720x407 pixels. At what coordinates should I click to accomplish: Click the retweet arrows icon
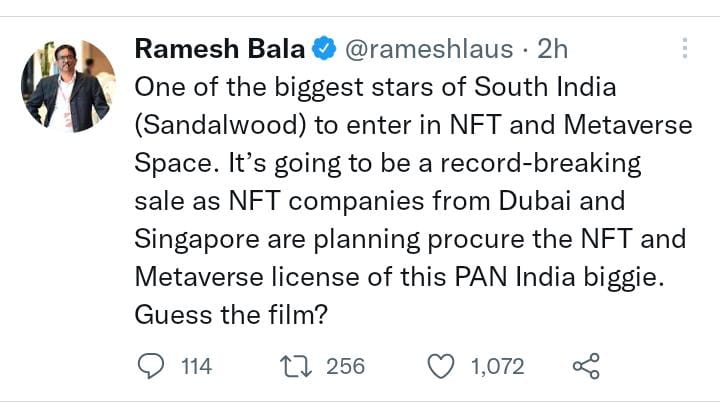coord(294,366)
